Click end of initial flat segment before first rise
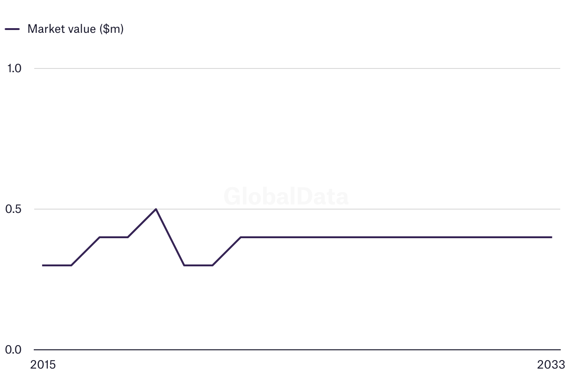 [x=71, y=265]
